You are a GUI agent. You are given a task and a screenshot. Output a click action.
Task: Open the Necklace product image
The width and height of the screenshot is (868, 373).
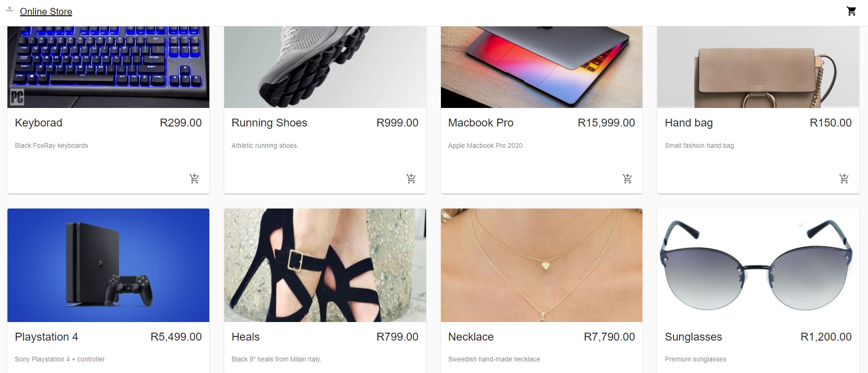pos(541,265)
